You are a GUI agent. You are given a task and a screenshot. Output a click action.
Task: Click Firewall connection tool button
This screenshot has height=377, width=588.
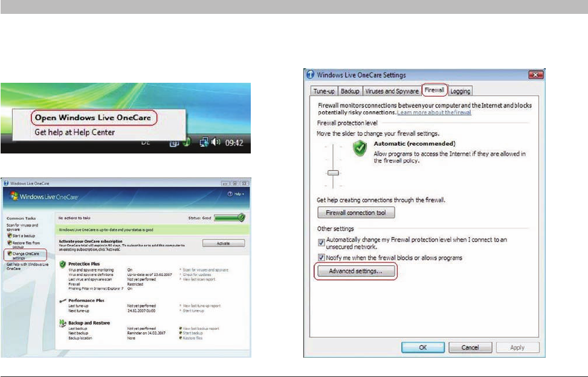point(356,213)
